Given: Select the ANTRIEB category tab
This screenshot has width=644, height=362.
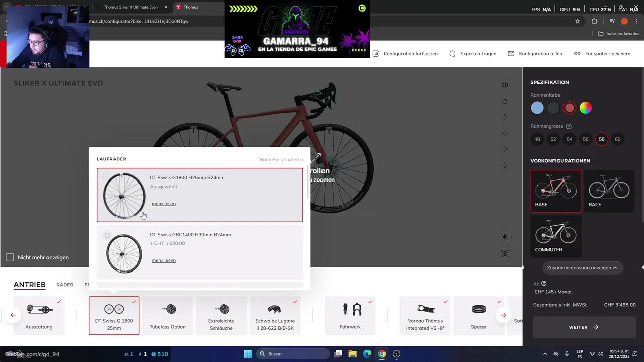Looking at the screenshot, I should (29, 285).
